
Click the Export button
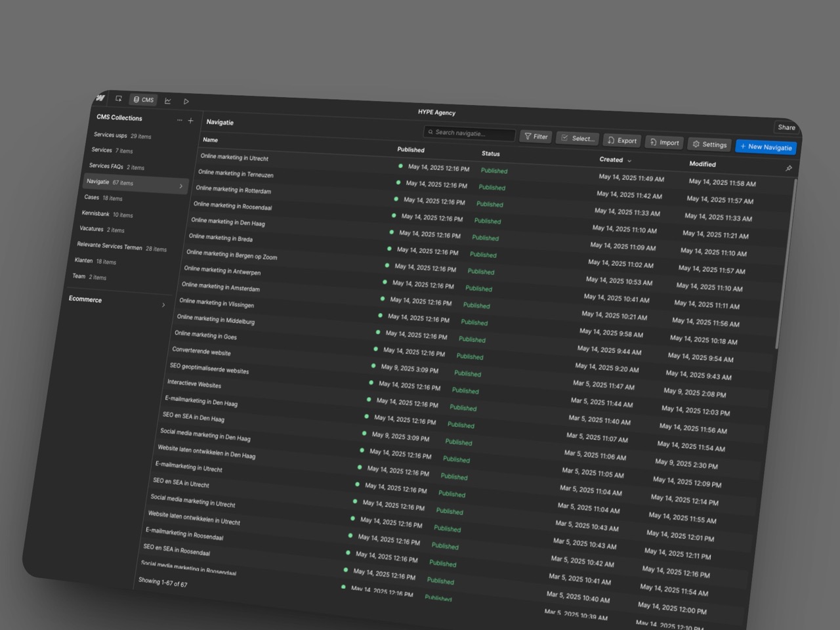click(622, 140)
